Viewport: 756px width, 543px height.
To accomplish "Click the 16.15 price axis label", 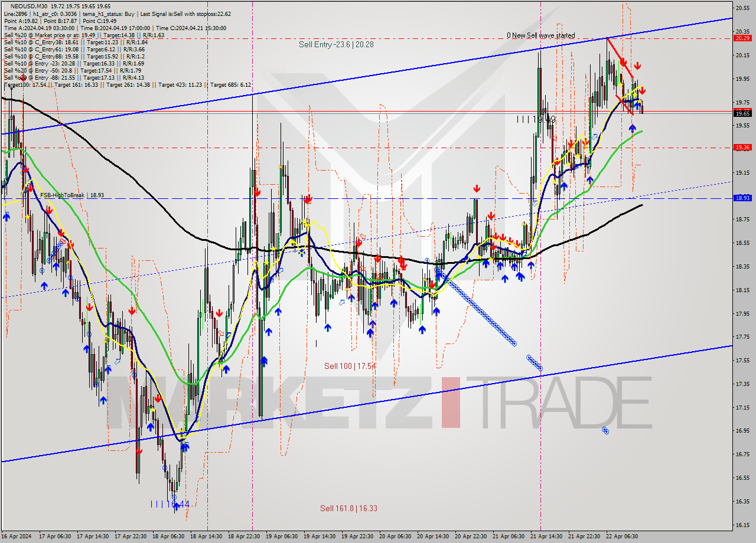I will coord(742,524).
